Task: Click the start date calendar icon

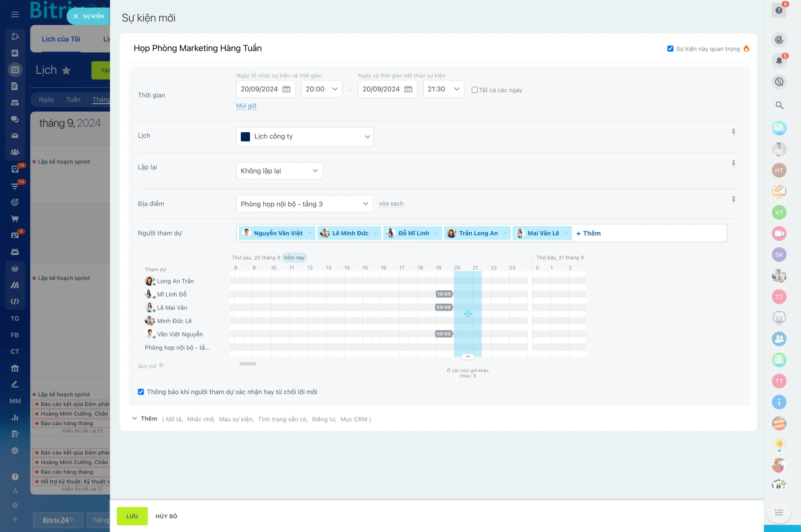Action: (x=286, y=89)
